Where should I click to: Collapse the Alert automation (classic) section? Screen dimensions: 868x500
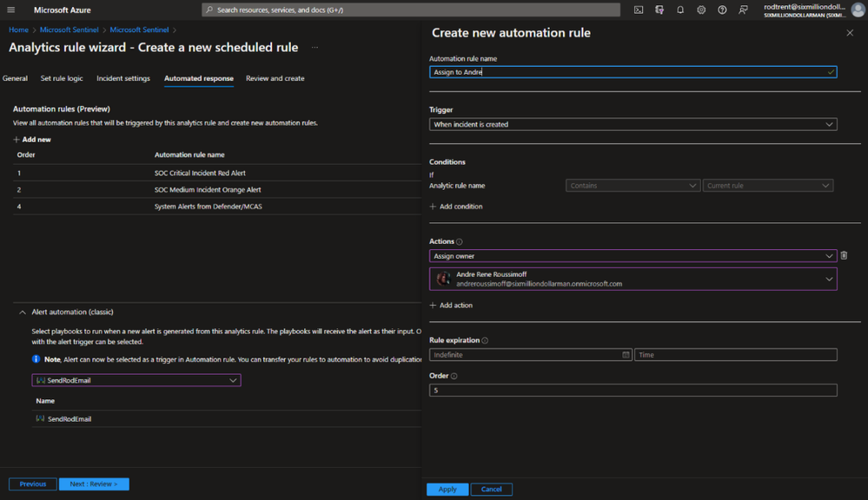pos(23,312)
